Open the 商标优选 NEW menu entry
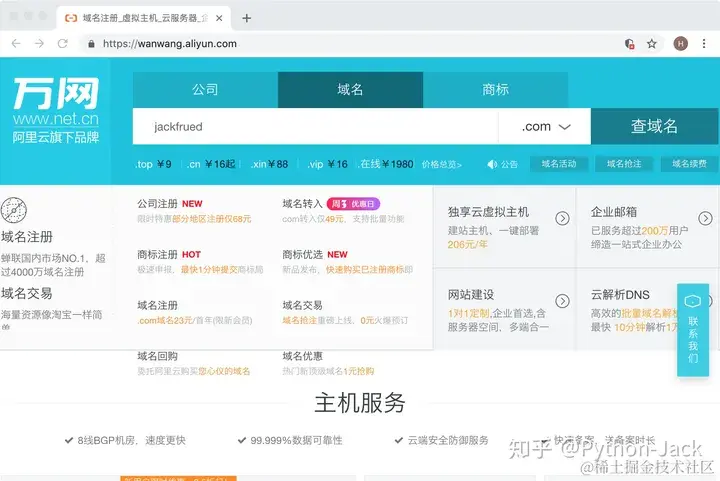The height and width of the screenshot is (481, 720). pos(315,255)
